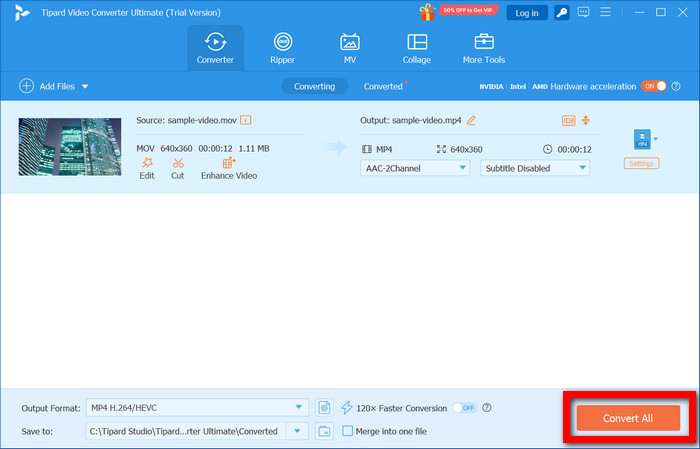Toggle Hardware acceleration switch off

coord(653,87)
